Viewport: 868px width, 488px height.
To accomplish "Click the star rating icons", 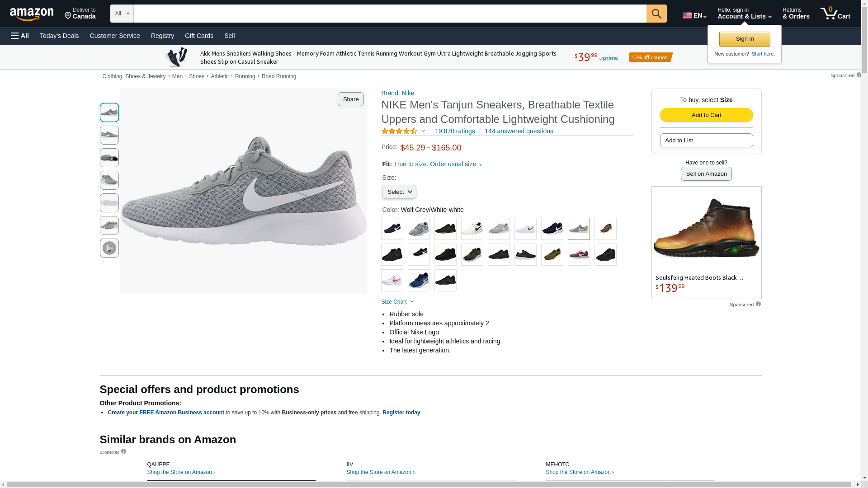I will [x=399, y=131].
